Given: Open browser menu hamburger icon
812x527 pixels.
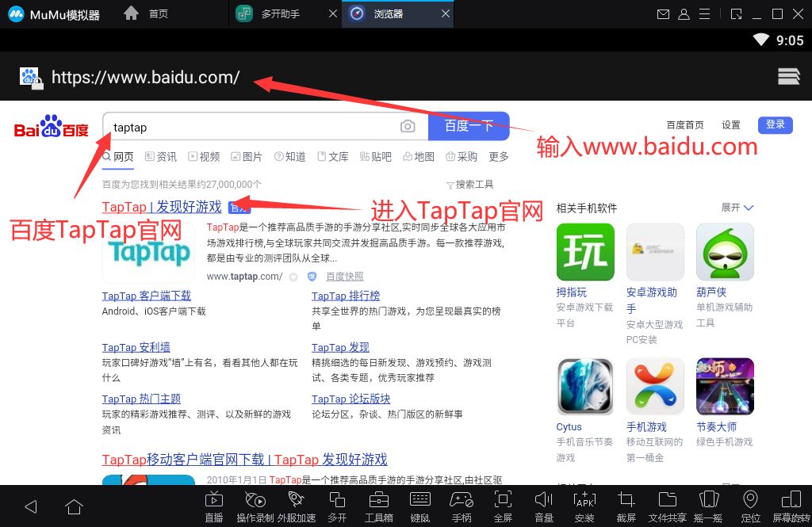Looking at the screenshot, I should click(x=789, y=77).
